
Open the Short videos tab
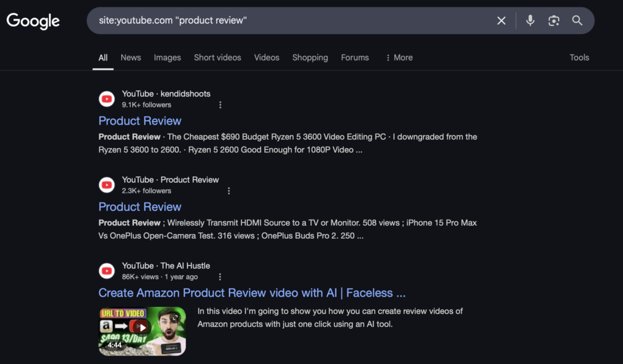(x=217, y=58)
